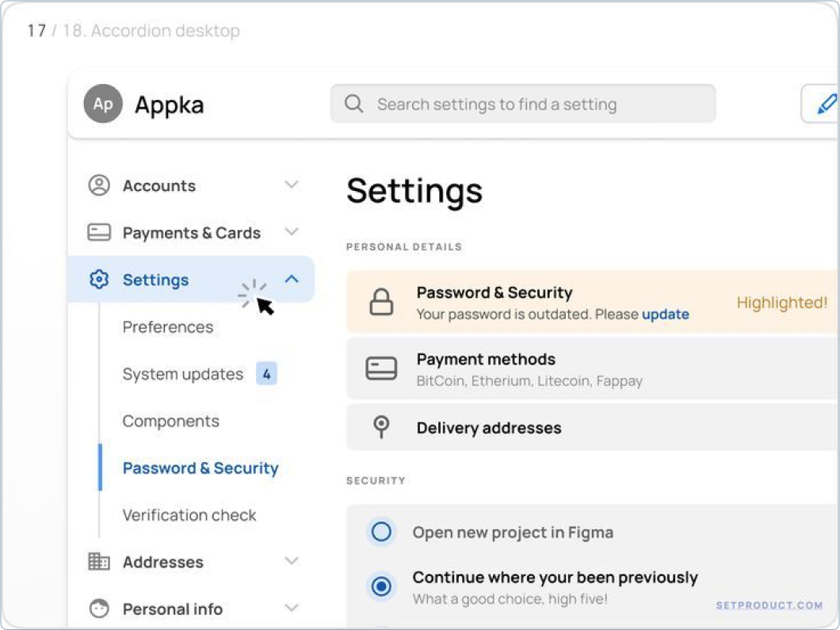Image resolution: width=840 pixels, height=630 pixels.
Task: Click the location pin beside Delivery addresses
Action: click(381, 427)
